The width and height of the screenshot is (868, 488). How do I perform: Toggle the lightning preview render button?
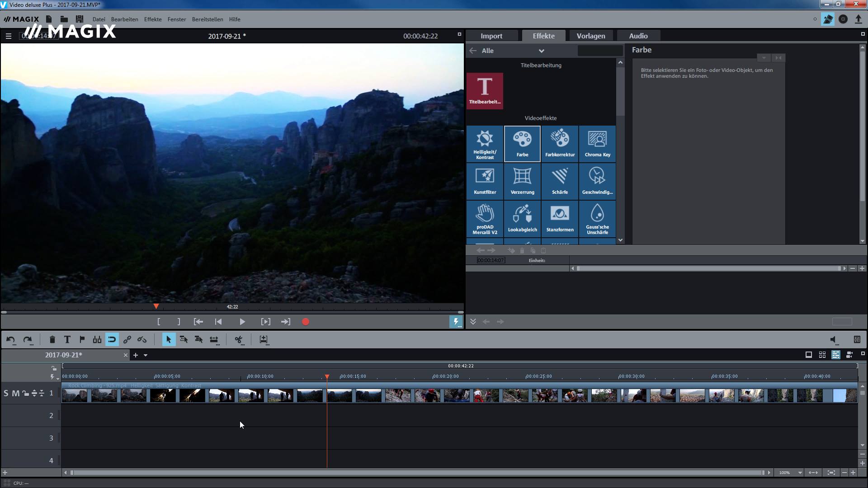[456, 322]
